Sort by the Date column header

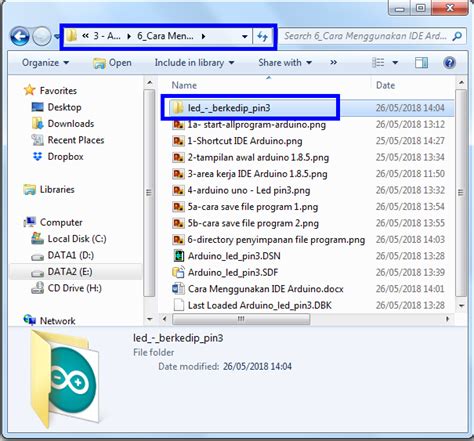coord(385,85)
